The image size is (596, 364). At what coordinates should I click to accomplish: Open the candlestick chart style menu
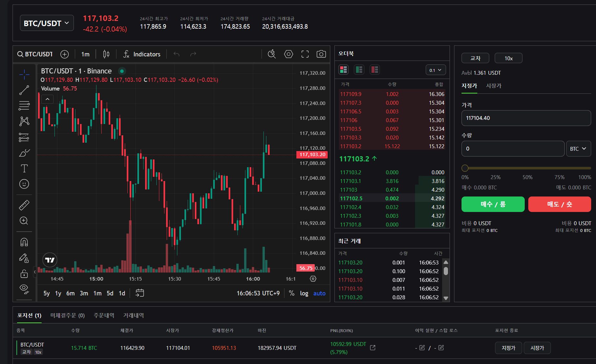(106, 54)
